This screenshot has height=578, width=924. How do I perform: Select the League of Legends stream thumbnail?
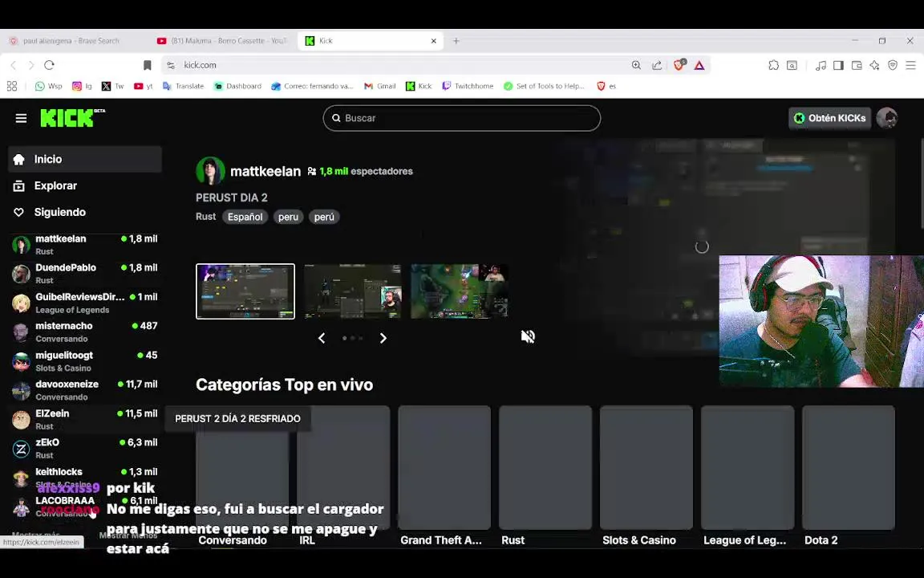point(459,291)
